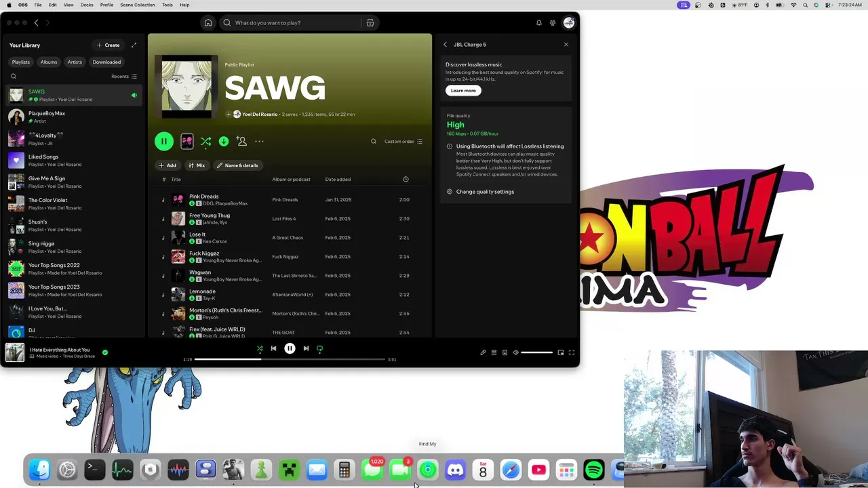Open the Edit menu
This screenshot has height=488, width=868.
coord(52,5)
